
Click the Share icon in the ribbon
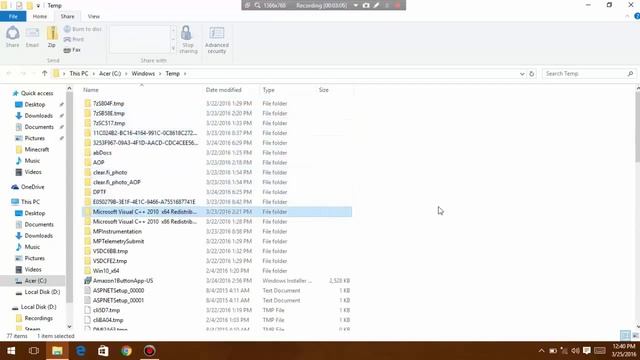pos(13,37)
